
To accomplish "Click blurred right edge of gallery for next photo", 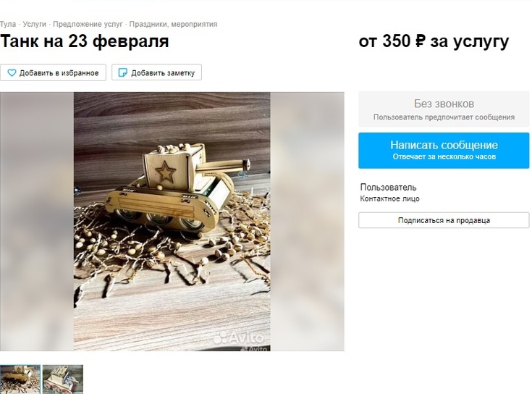I will pos(308,222).
